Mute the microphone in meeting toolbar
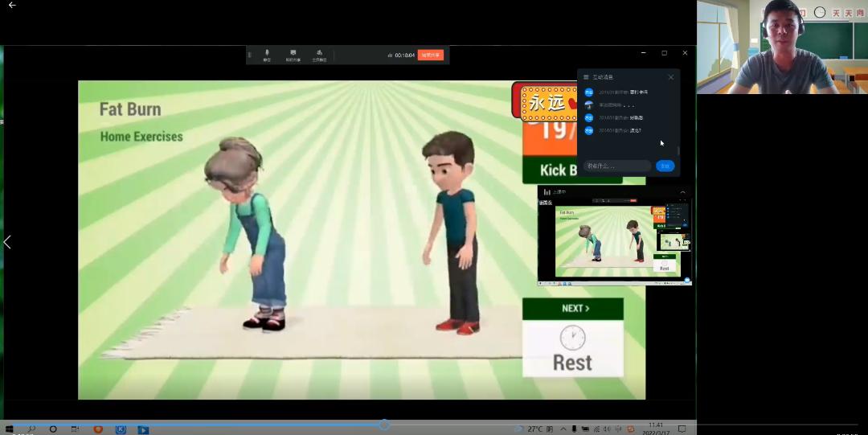The width and height of the screenshot is (868, 435). (x=267, y=55)
